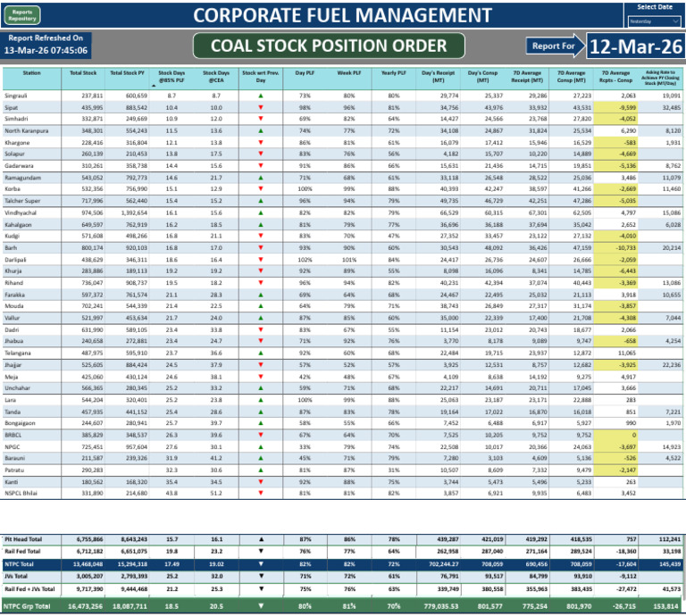Sort by Stock Days @85% PLF column header

point(171,77)
